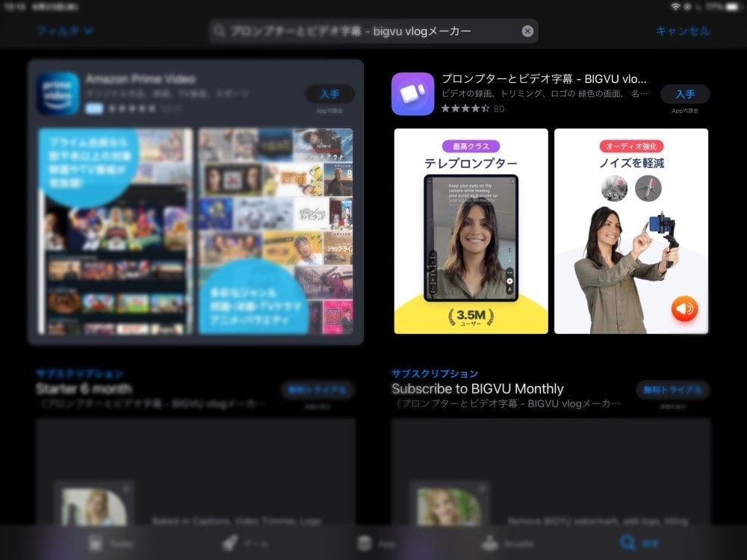The image size is (747, 560).
Task: View the second Prime Video screenshot
Action: click(276, 231)
